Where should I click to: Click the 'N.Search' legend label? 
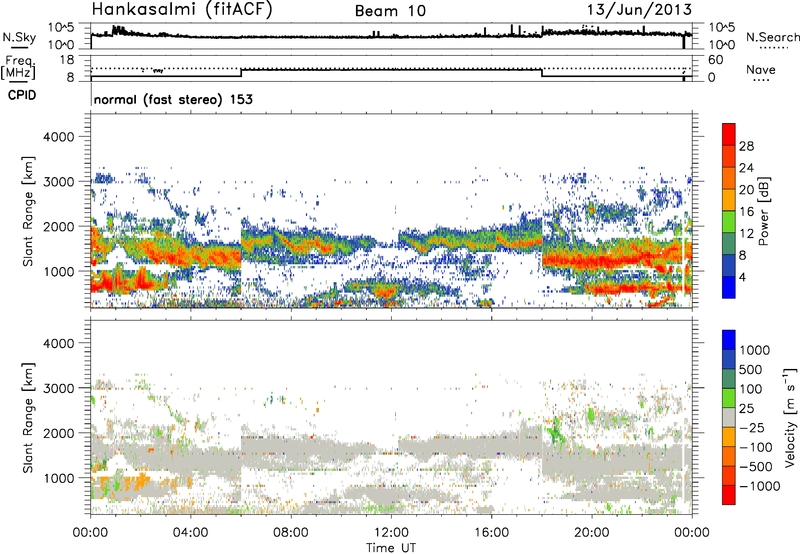pos(772,37)
